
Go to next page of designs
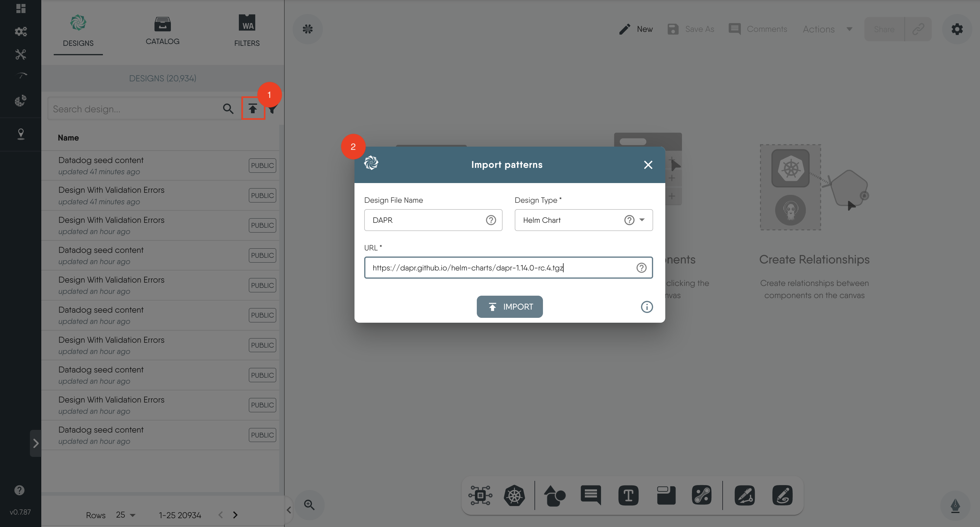(x=235, y=515)
